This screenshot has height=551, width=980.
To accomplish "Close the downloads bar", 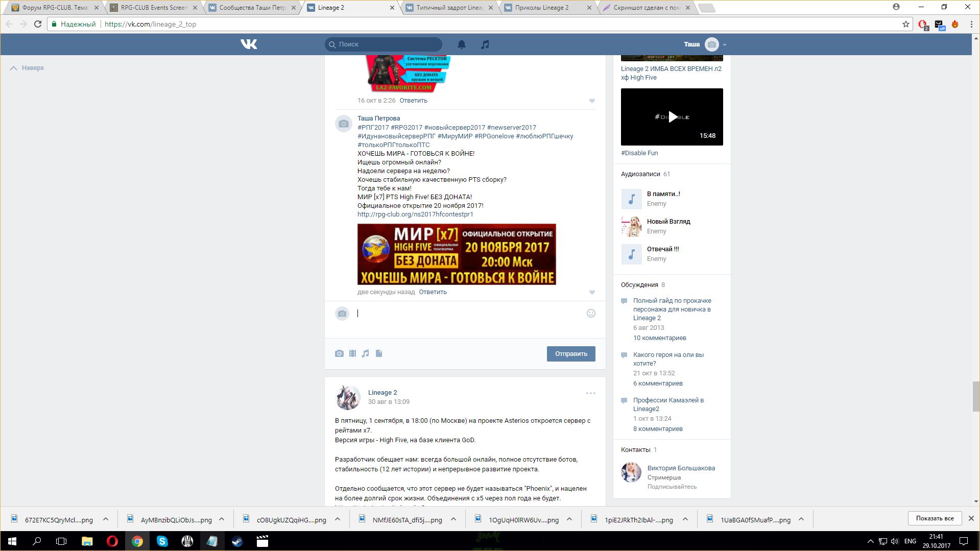I will pos(971,518).
